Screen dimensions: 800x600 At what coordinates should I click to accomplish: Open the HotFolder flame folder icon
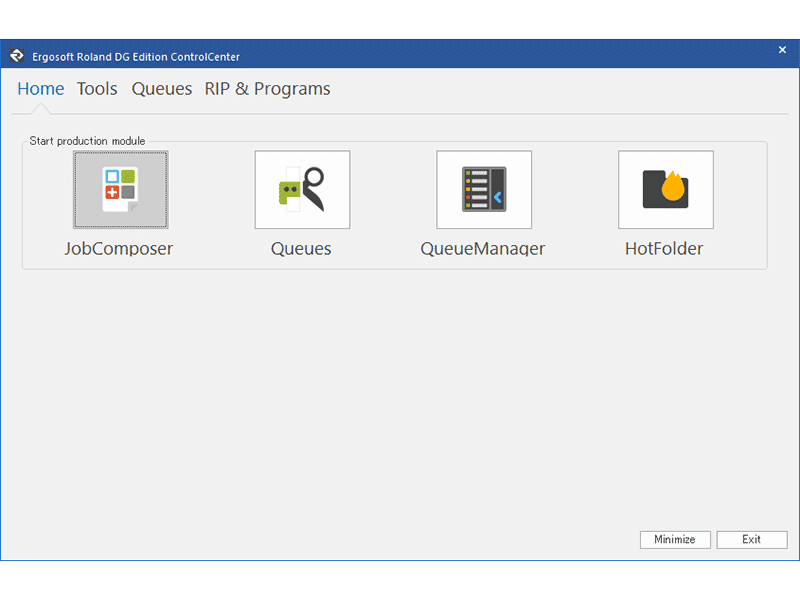pyautogui.click(x=666, y=189)
